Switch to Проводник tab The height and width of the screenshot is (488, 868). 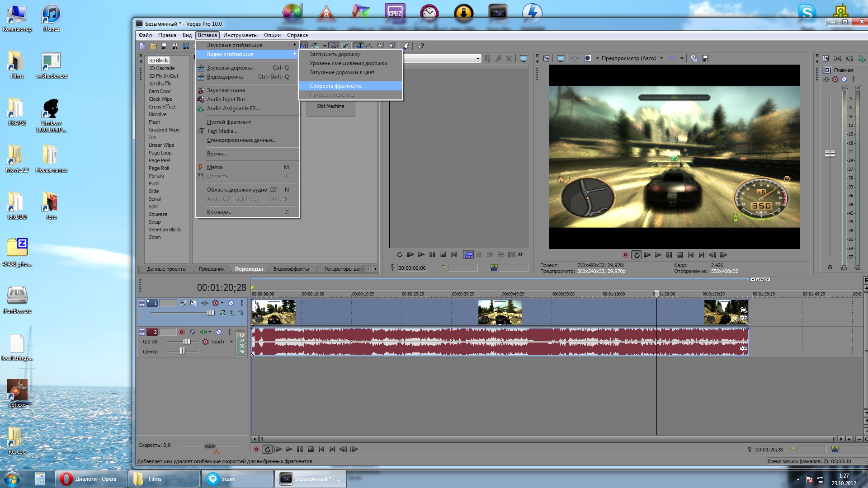[x=212, y=269]
